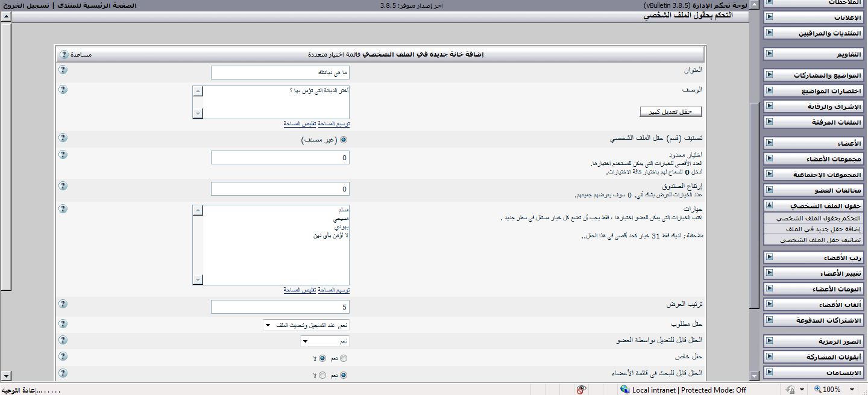This screenshot has height=395, width=868.
Task: Click the حقل تعديل كبير button
Action: (x=671, y=112)
